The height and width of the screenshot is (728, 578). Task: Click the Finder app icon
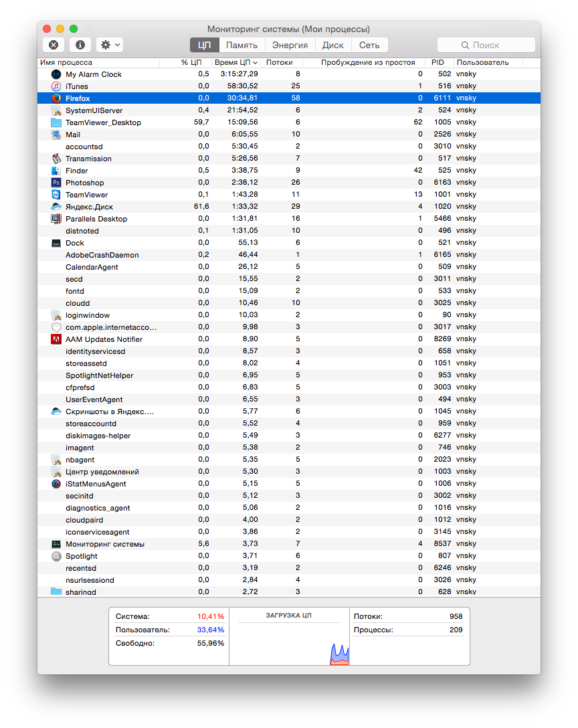[56, 171]
